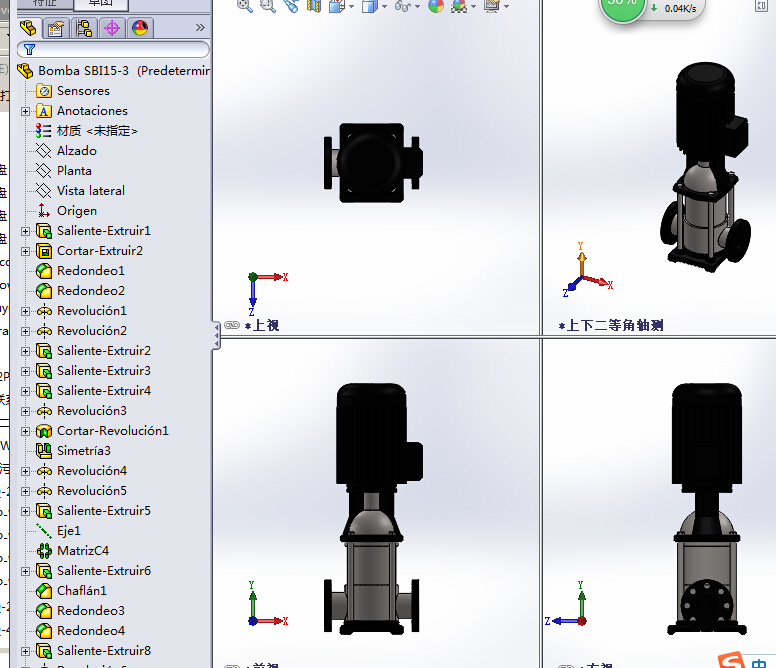Click the Redondeo1 fillet icon
Image resolution: width=776 pixels, height=668 pixels.
[x=44, y=271]
